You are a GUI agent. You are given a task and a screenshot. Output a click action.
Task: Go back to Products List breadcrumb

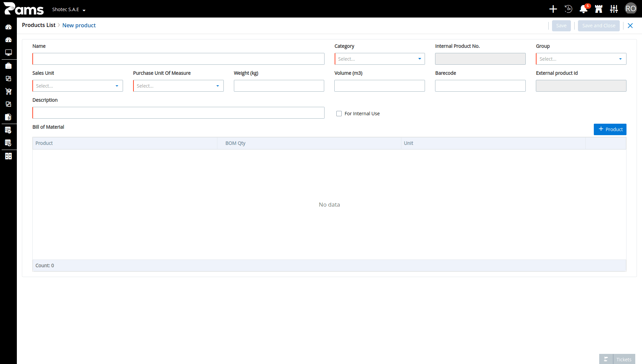pos(39,25)
